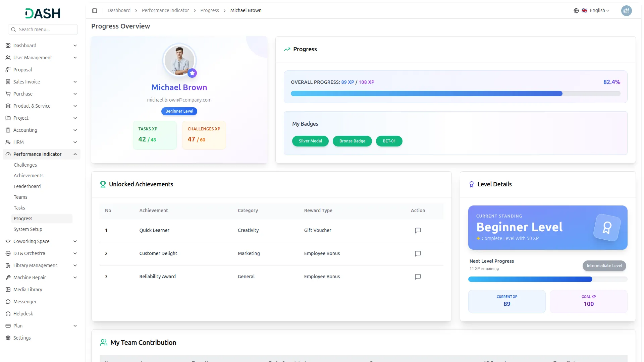
Task: Click the comment icon for Reliability Award
Action: pos(418,277)
